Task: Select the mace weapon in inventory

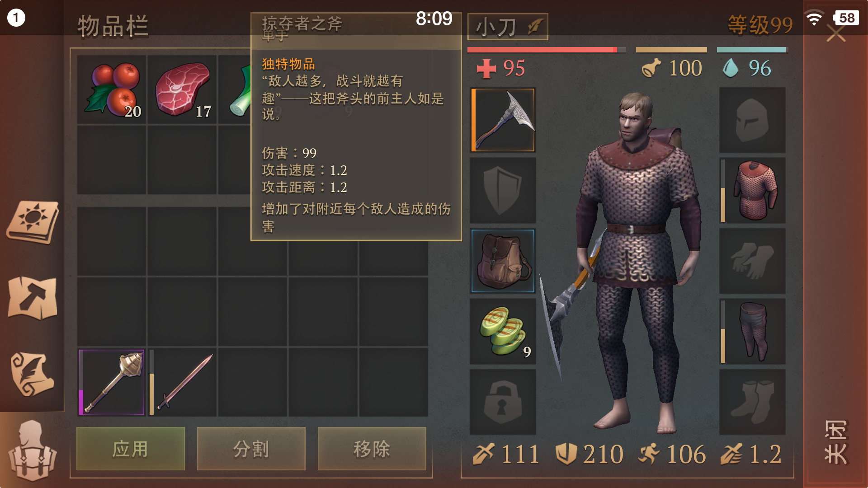Action: (112, 382)
